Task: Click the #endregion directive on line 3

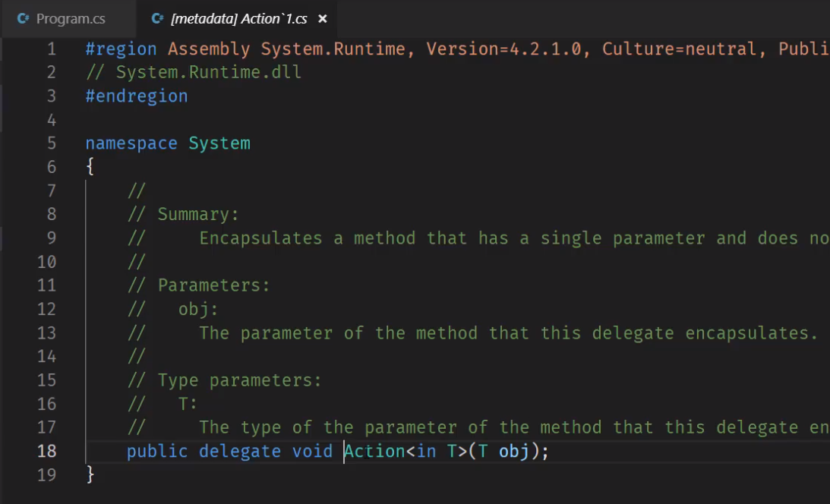Action: point(137,96)
